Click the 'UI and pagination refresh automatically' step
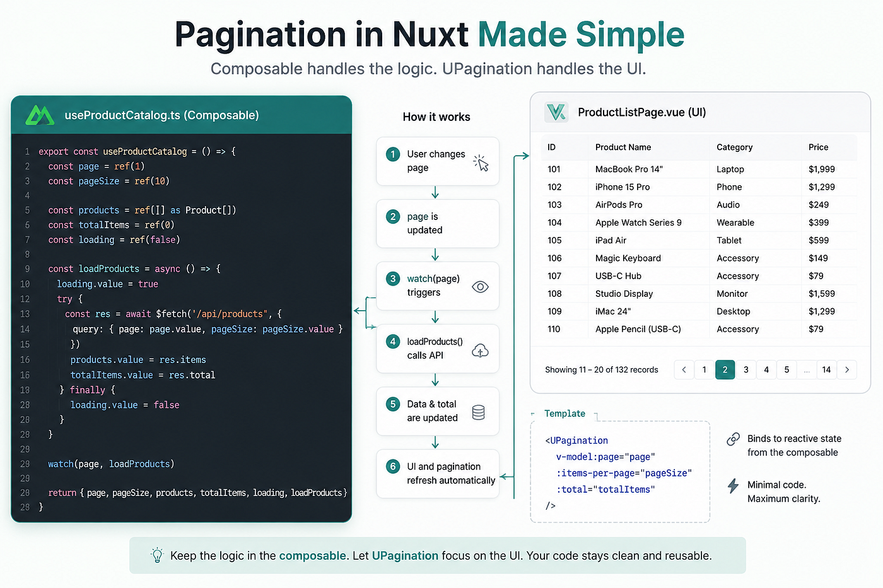This screenshot has width=883, height=588. 438,473
